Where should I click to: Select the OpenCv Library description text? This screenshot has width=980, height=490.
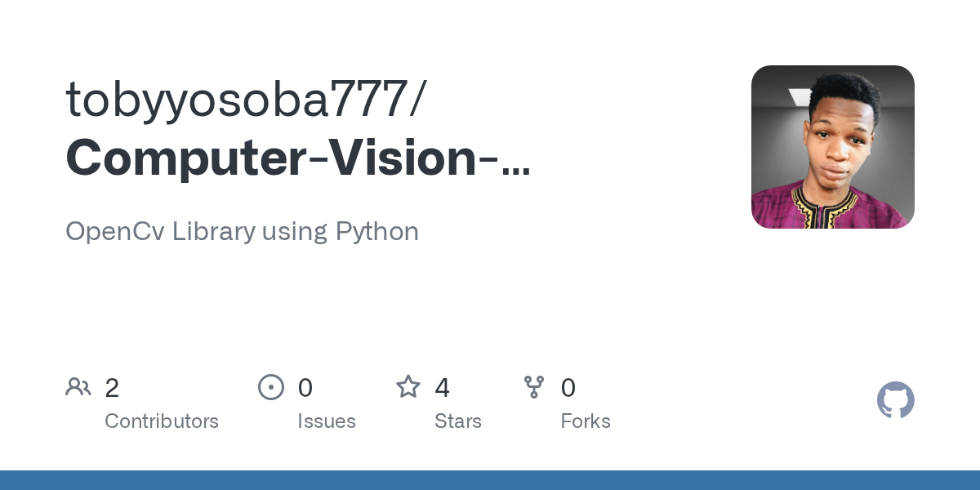click(242, 232)
